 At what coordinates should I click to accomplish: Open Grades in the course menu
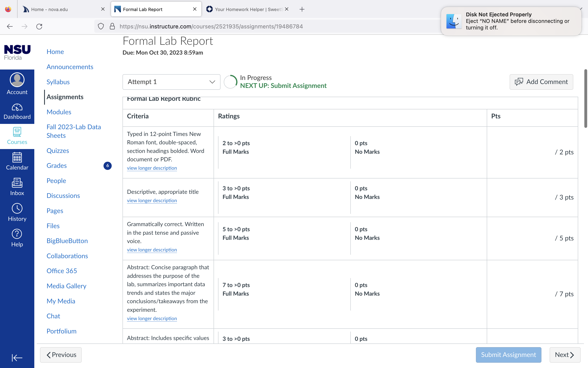click(x=57, y=166)
